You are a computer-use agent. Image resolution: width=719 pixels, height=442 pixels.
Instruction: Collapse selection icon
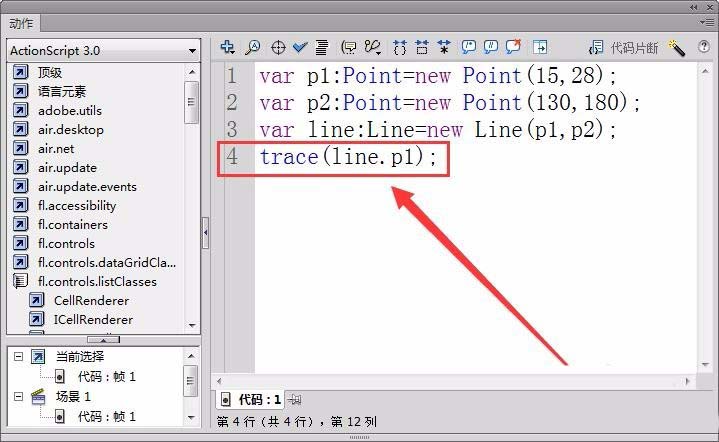[422, 47]
